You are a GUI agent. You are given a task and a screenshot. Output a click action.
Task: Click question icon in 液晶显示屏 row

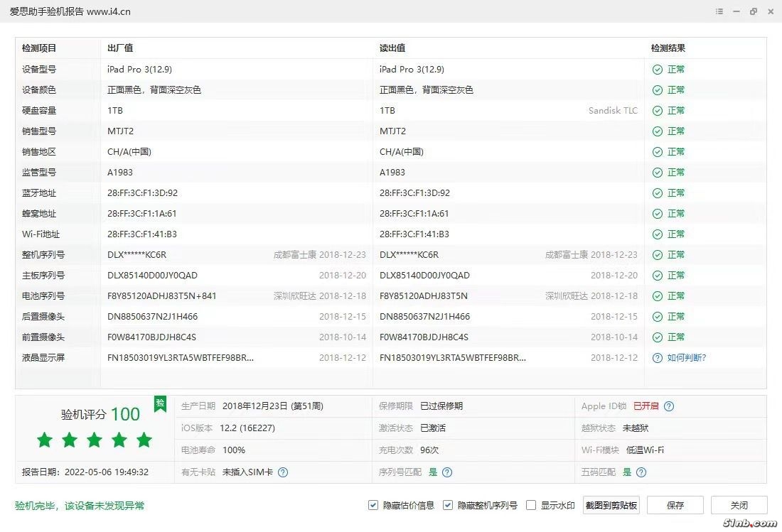click(658, 358)
